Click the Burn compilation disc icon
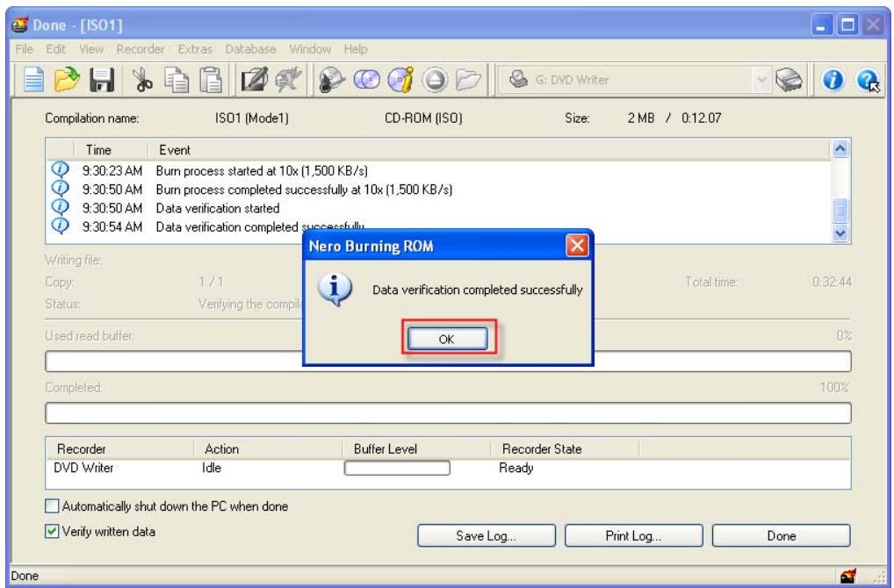The height and width of the screenshot is (588, 894). point(332,80)
